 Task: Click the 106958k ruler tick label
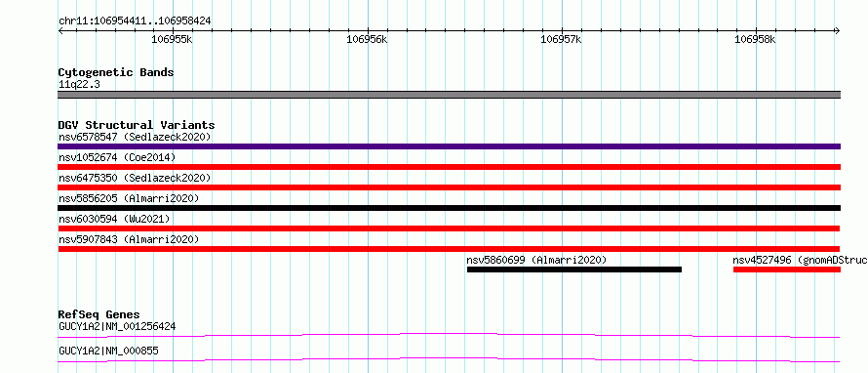tap(756, 39)
